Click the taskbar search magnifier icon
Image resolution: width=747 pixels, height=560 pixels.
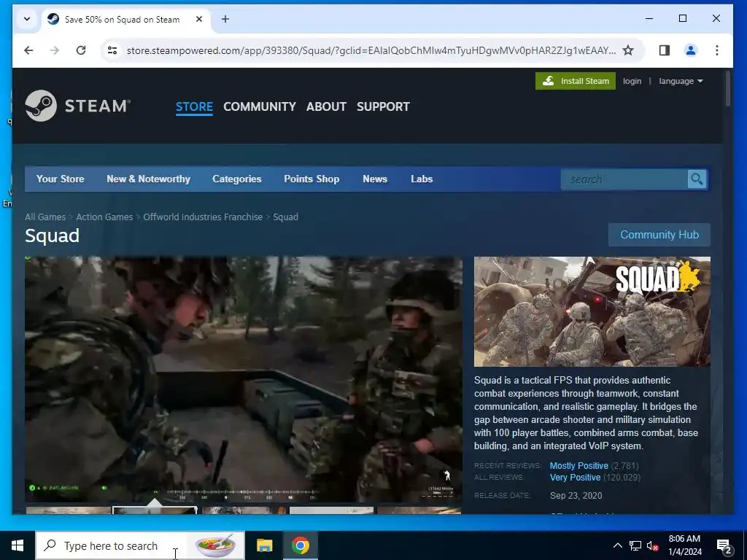point(50,545)
